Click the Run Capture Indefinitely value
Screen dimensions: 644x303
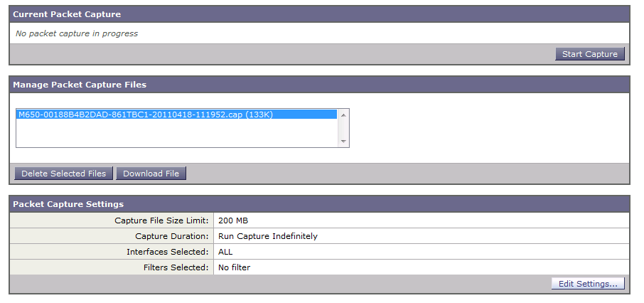point(268,236)
